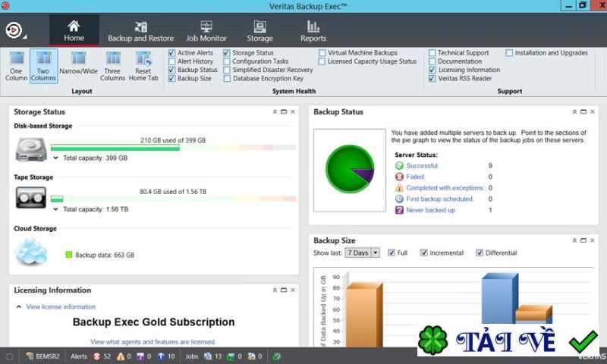
Task: Click View what agents and features licensed
Action: pos(153,342)
